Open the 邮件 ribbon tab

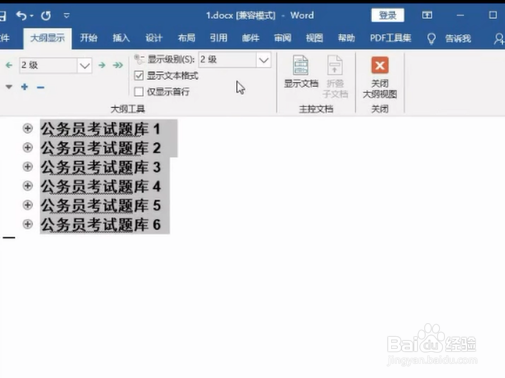[x=250, y=38]
